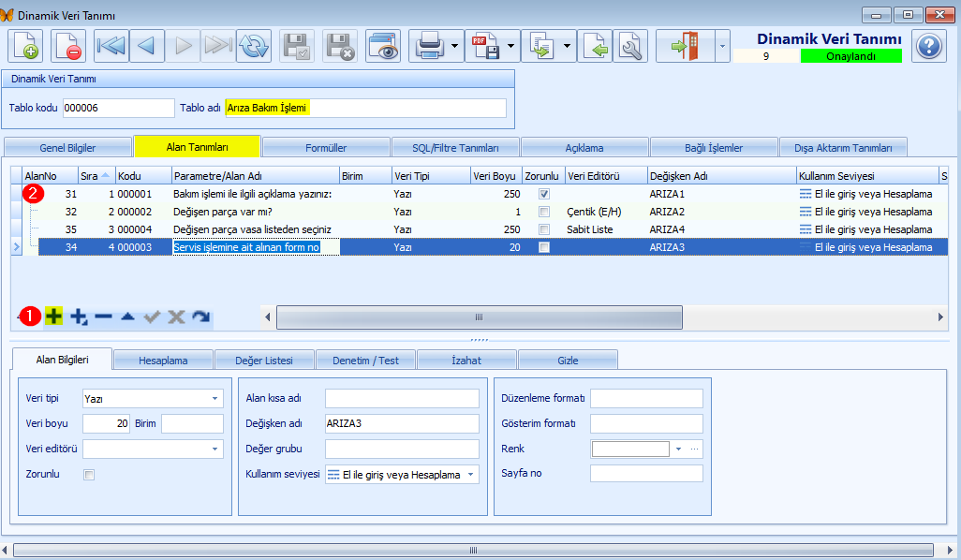
Task: Click the grid horizontal scrollbar thumb
Action: 480,317
